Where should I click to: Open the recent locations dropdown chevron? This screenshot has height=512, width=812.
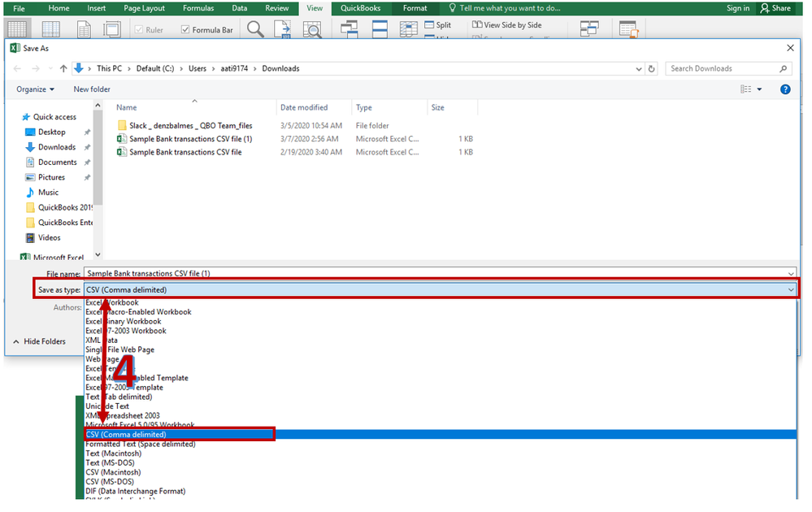coord(50,68)
